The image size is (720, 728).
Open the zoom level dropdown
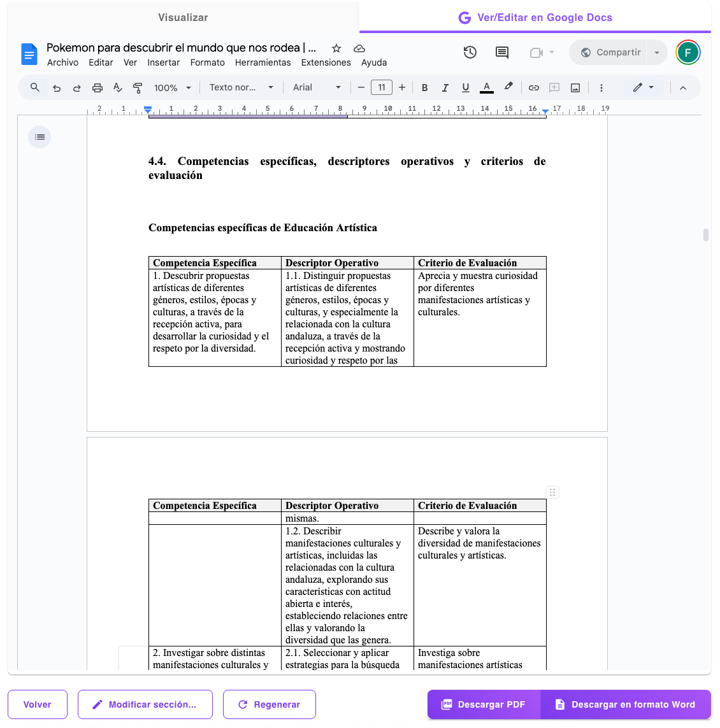pyautogui.click(x=171, y=87)
